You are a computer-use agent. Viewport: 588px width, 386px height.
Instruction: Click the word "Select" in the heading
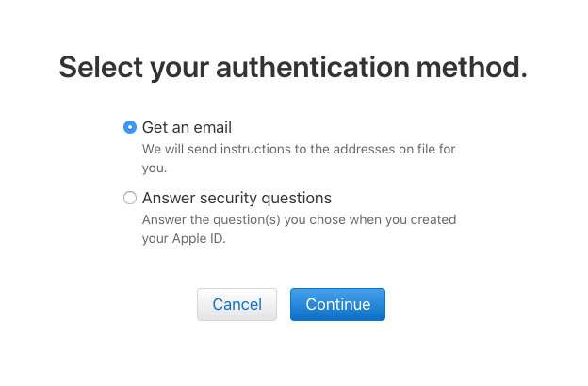[x=100, y=67]
